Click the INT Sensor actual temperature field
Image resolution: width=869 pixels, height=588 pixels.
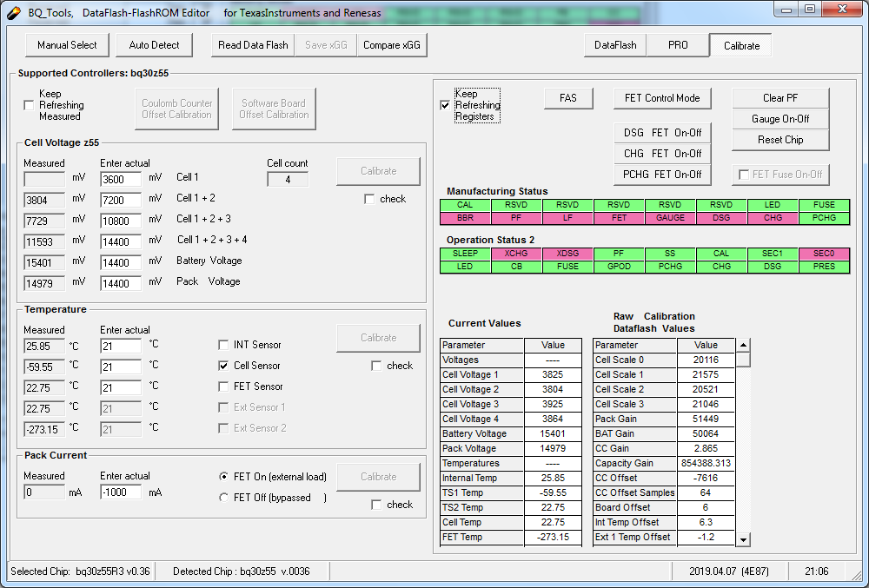(x=121, y=346)
